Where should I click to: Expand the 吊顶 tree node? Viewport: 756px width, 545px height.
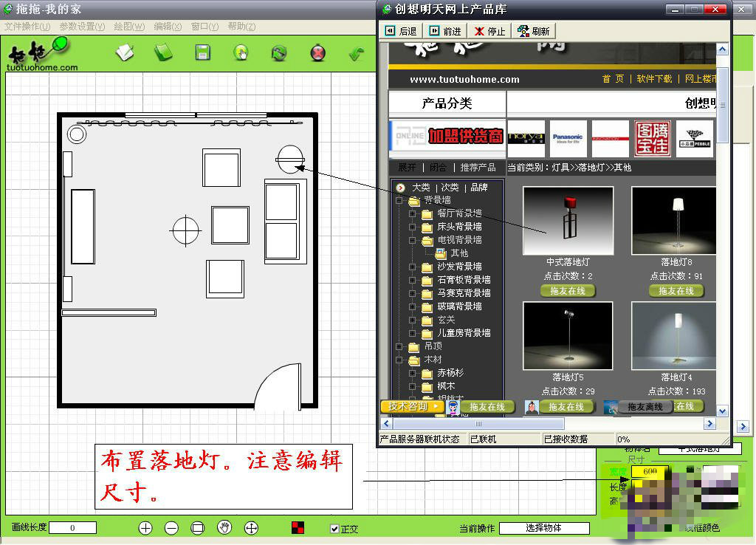[x=399, y=346]
